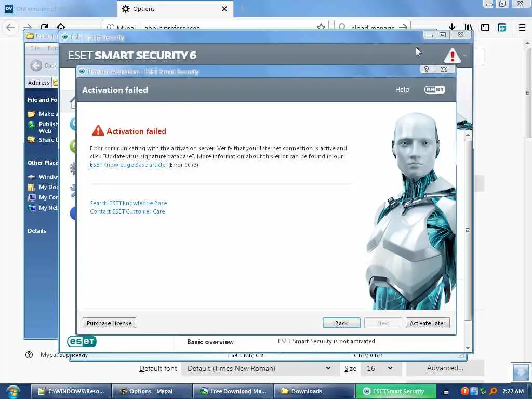Click My Network Places in explorer sidebar
Image resolution: width=532 pixels, height=399 pixels.
click(44, 208)
